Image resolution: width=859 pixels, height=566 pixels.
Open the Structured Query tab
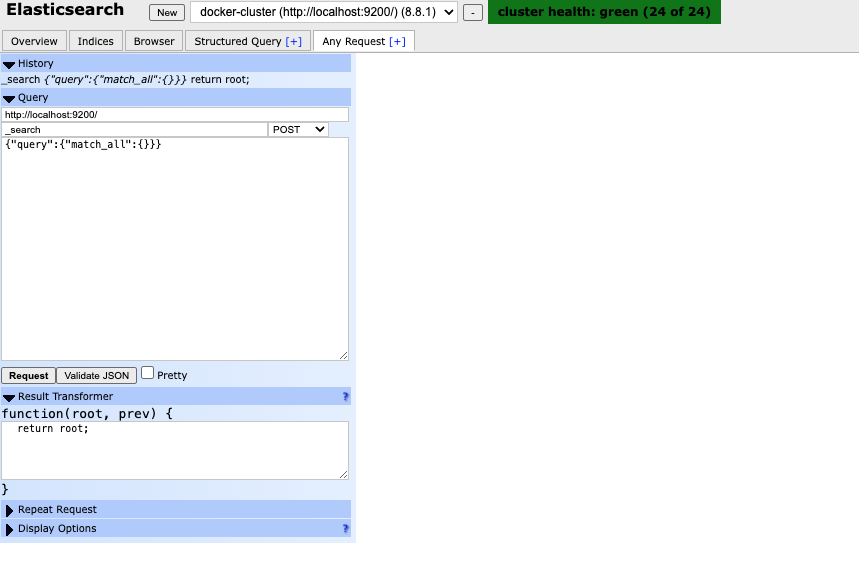238,41
